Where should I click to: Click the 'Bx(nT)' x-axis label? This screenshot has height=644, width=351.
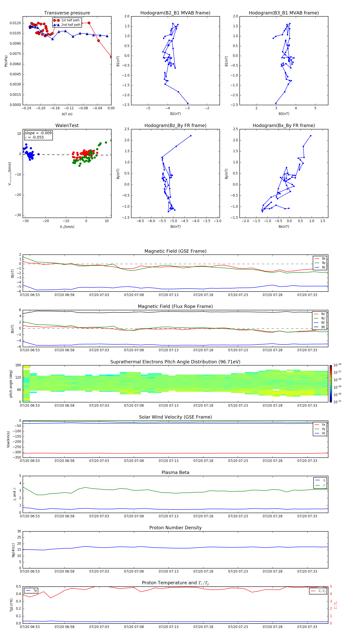[284, 227]
